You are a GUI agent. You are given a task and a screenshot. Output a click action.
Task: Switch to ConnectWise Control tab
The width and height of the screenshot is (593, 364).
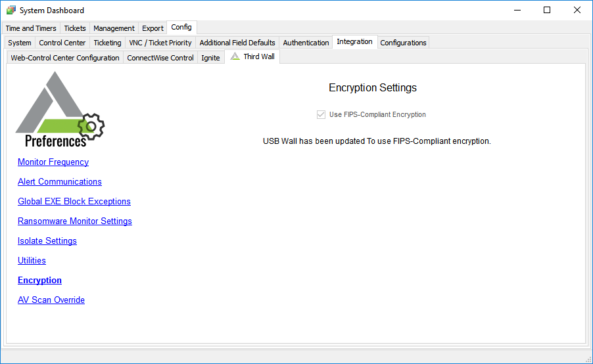160,58
